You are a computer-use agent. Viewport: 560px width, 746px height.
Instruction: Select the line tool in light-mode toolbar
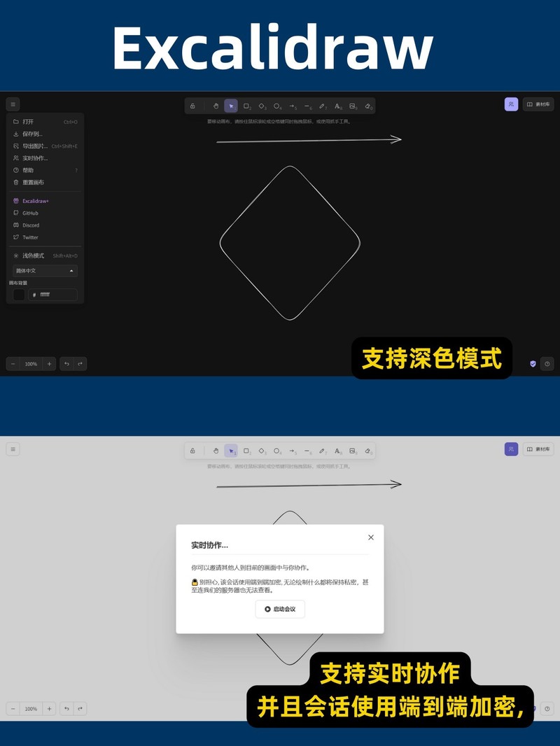307,451
